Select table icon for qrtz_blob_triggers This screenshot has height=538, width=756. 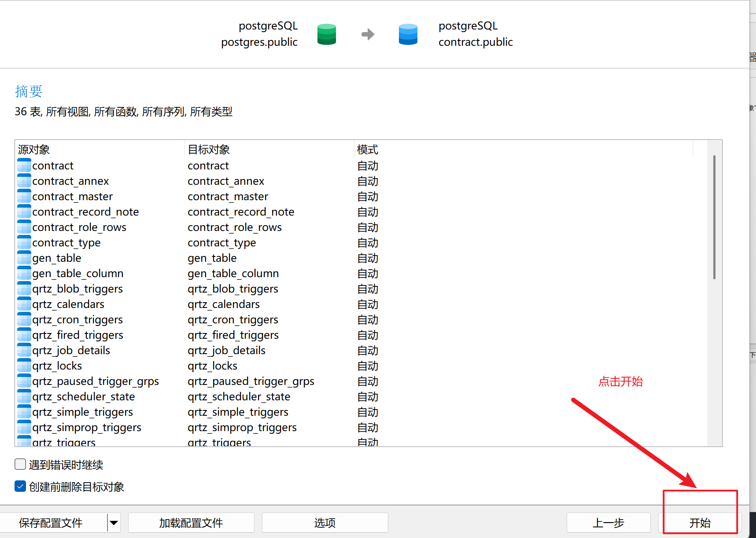tap(24, 289)
